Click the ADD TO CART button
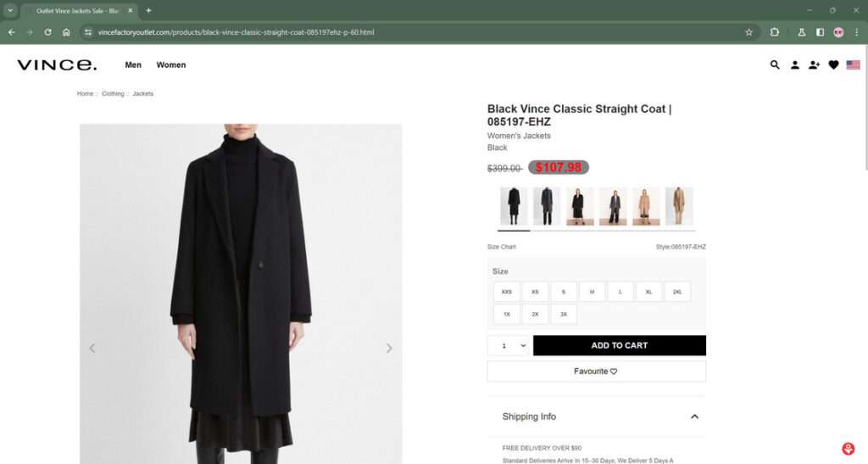 click(620, 345)
